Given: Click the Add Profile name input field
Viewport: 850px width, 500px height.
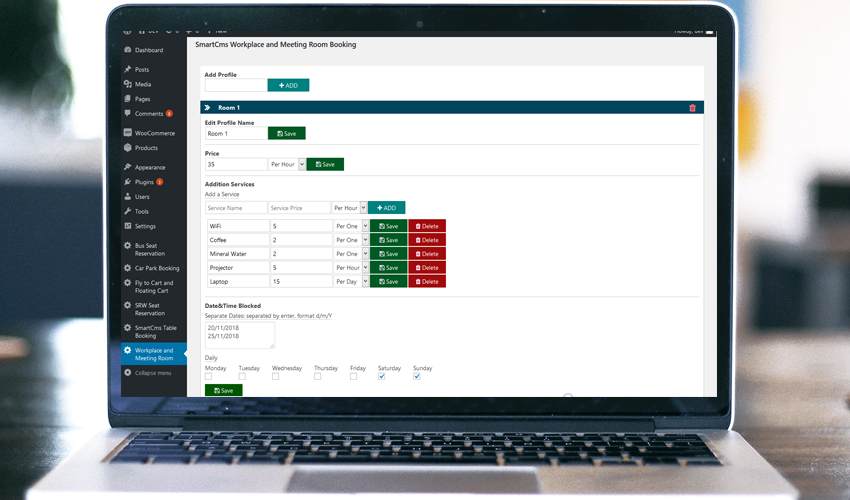Looking at the screenshot, I should [x=235, y=86].
